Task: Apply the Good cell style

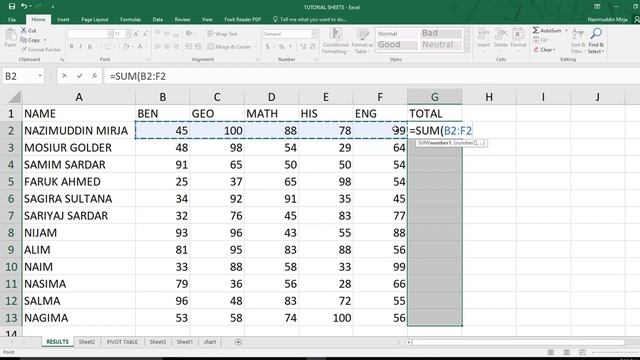Action: [x=396, y=44]
